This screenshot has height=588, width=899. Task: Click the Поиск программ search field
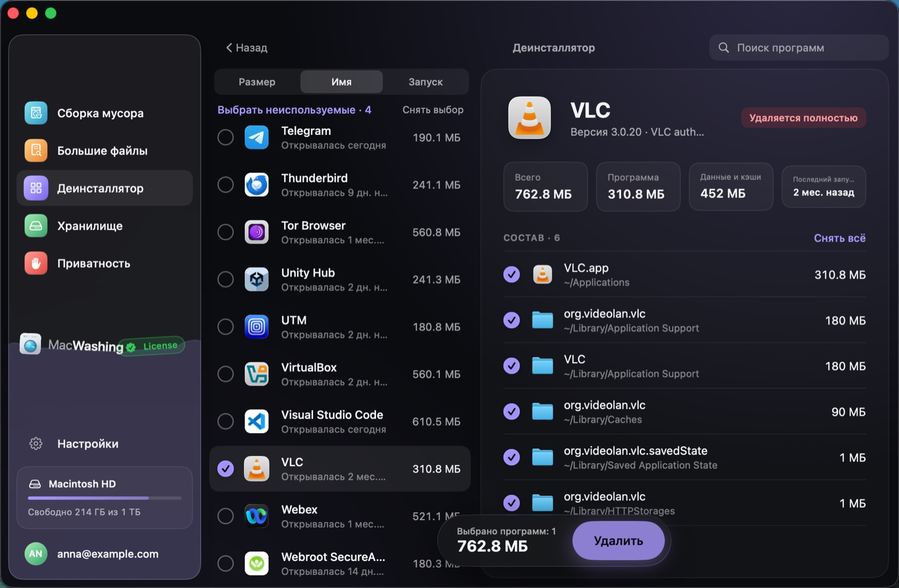798,48
